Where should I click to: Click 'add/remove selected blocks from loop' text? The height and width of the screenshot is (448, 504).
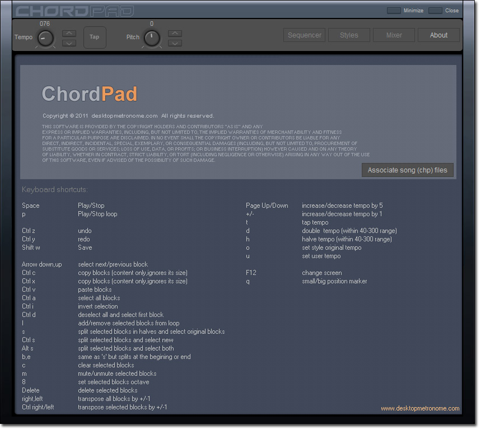[129, 323]
